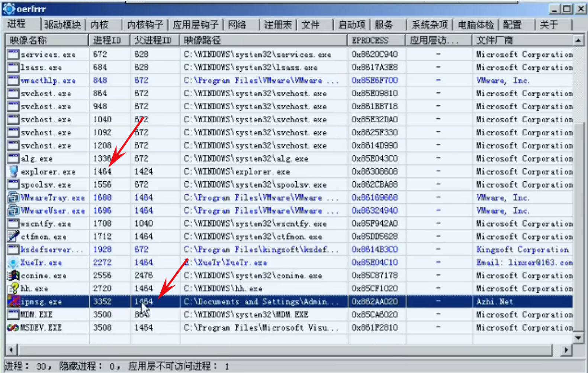This screenshot has width=588, height=373.
Task: Select the ctfmon.exe pen icon
Action: click(x=13, y=237)
